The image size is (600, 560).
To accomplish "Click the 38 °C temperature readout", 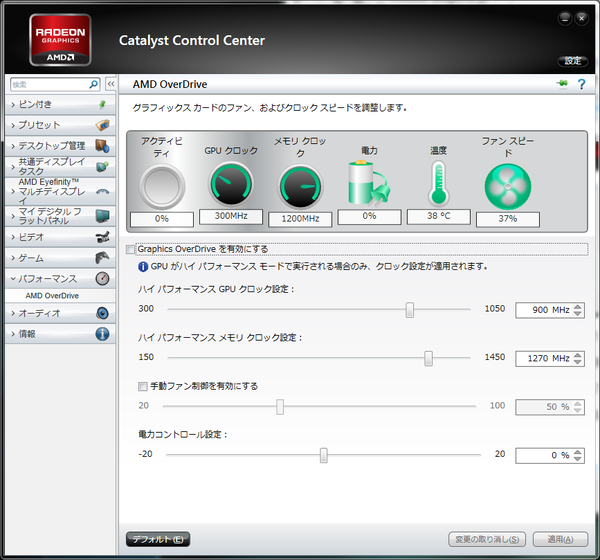I will (x=439, y=216).
